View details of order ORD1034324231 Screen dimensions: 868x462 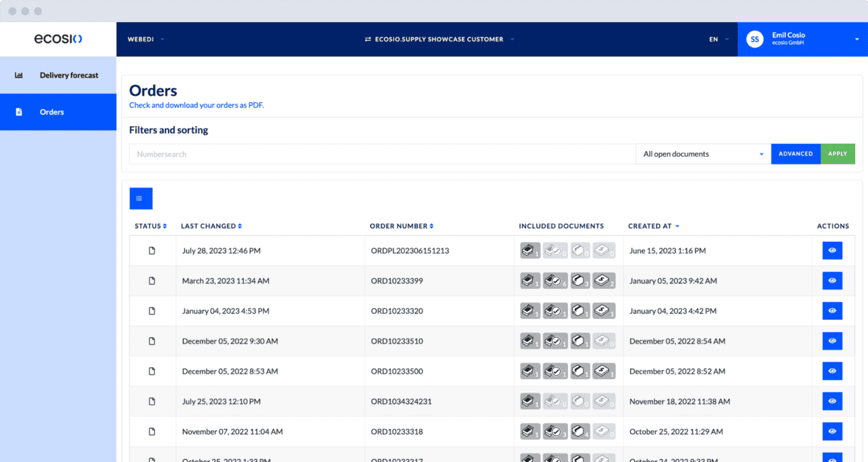[x=832, y=401]
